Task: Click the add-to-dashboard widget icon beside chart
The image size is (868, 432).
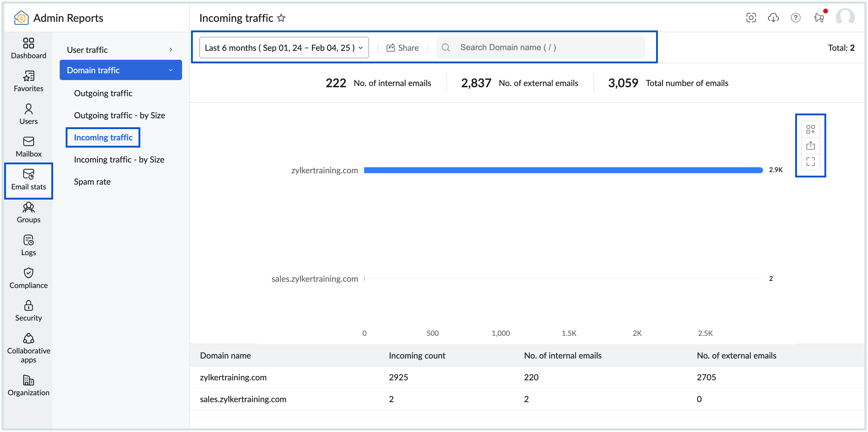Action: click(811, 129)
